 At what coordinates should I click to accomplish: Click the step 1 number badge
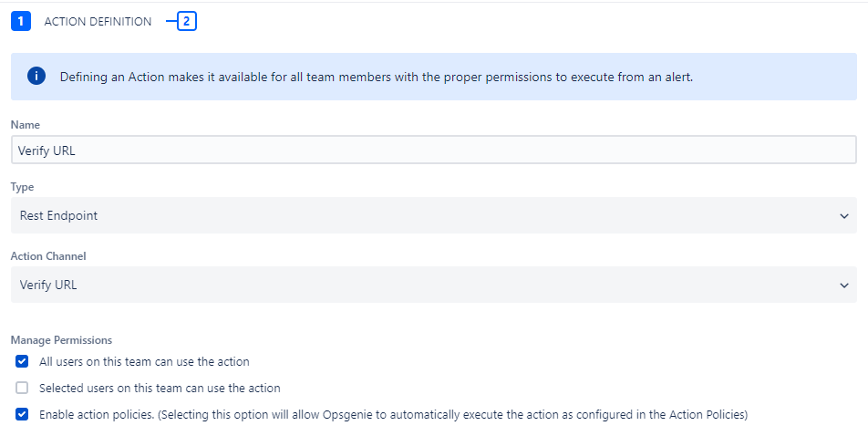(21, 21)
